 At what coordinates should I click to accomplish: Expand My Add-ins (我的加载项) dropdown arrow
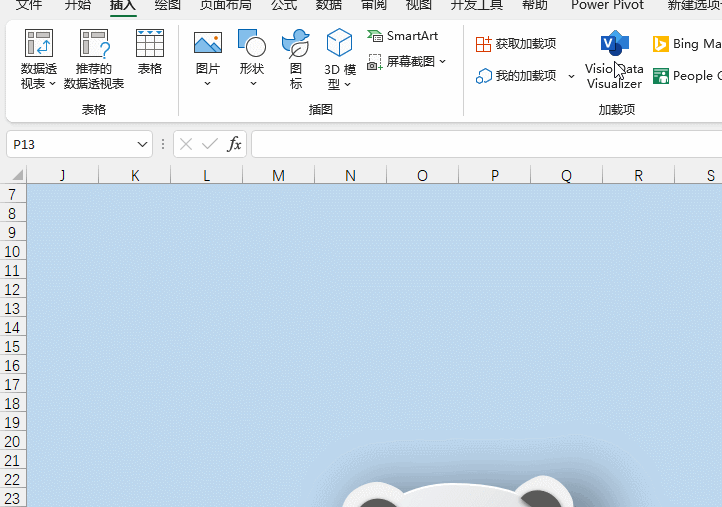571,76
